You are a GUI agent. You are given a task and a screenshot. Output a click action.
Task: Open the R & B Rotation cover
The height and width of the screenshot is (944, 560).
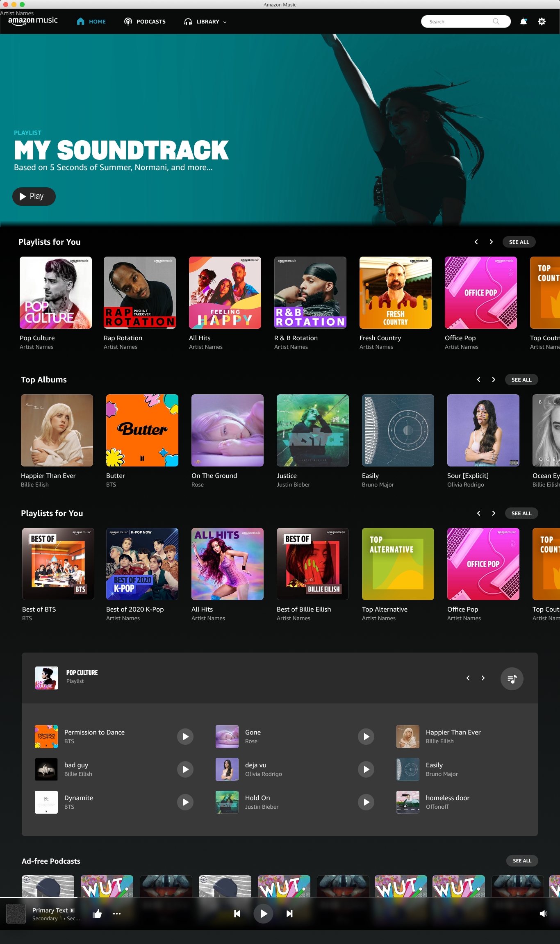[310, 293]
